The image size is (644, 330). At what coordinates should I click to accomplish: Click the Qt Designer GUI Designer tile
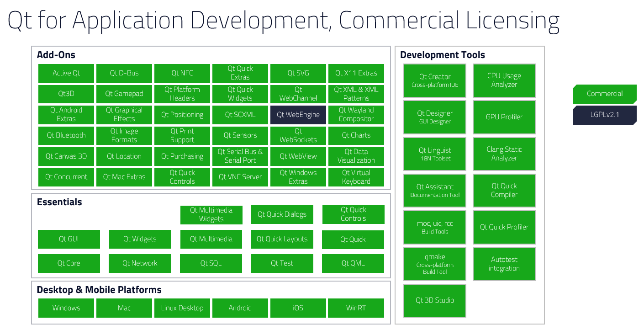[434, 117]
